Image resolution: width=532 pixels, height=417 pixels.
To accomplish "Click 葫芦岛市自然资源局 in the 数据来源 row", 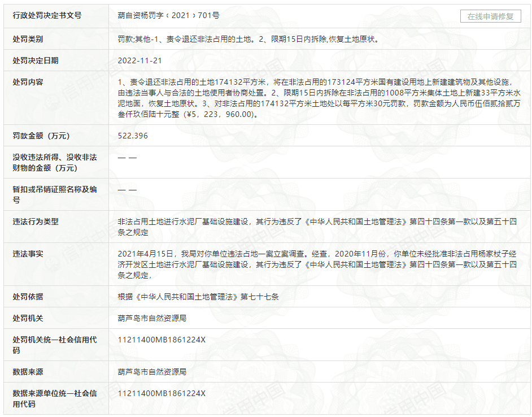I will coord(152,372).
